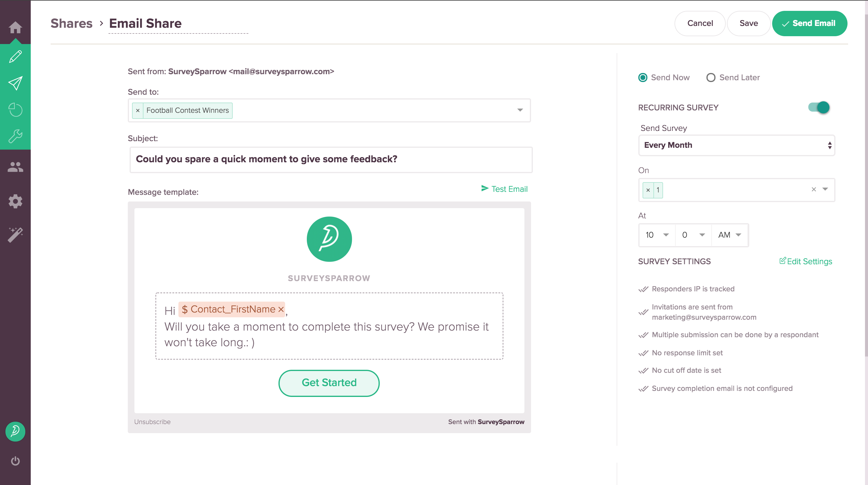Select the Send Now radio button
The width and height of the screenshot is (868, 485).
[x=643, y=78]
